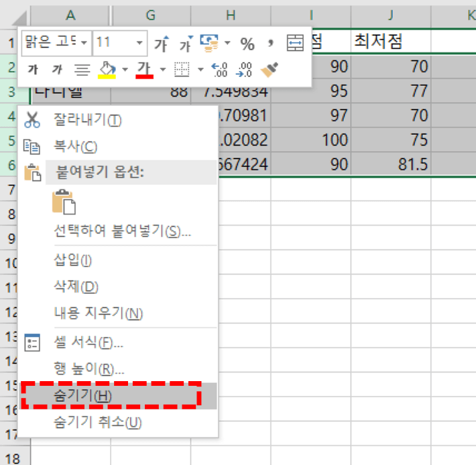Click cell with value 81.5
This screenshot has width=476, height=465.
[x=391, y=164]
